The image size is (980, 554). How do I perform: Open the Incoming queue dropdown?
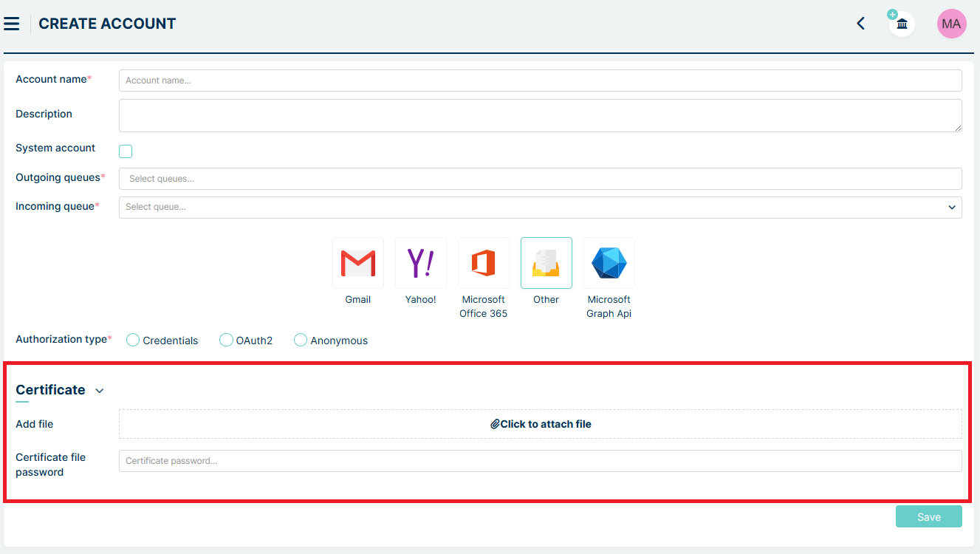[x=540, y=208]
